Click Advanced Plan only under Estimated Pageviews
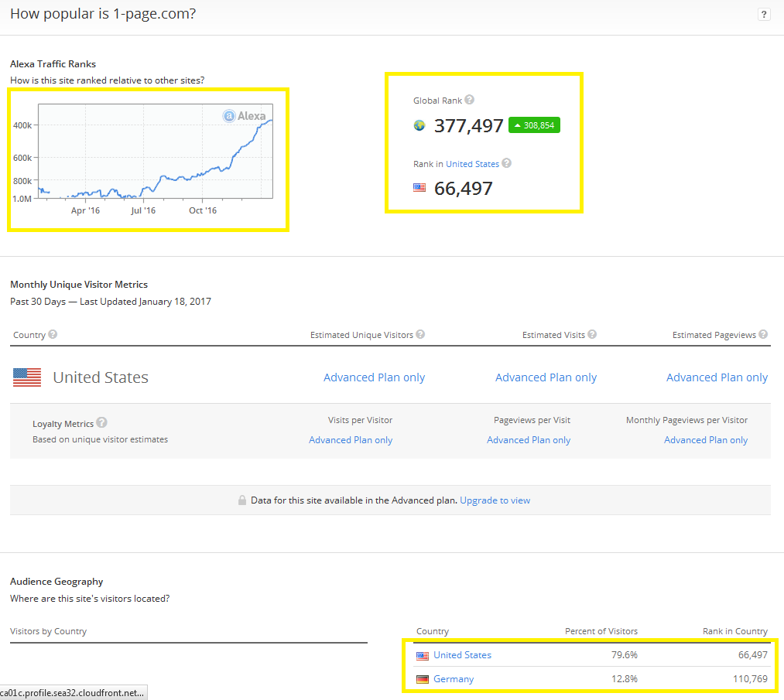The width and height of the screenshot is (784, 700). coord(717,377)
